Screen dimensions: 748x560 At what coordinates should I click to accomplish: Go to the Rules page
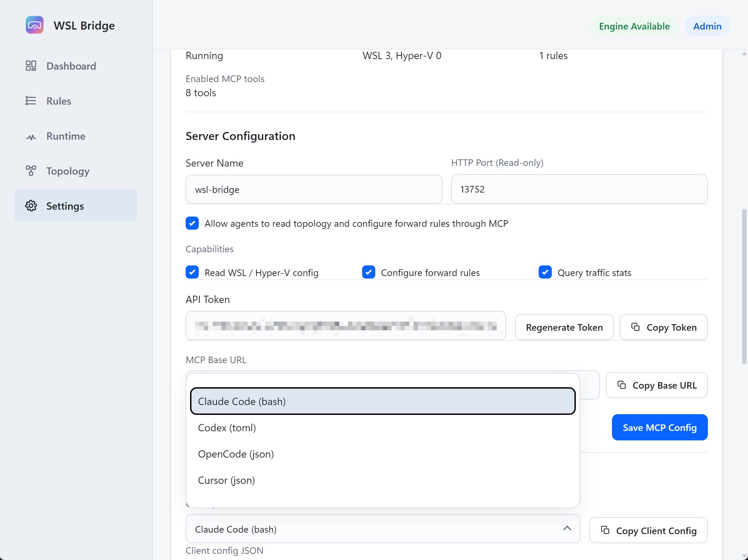76,101
